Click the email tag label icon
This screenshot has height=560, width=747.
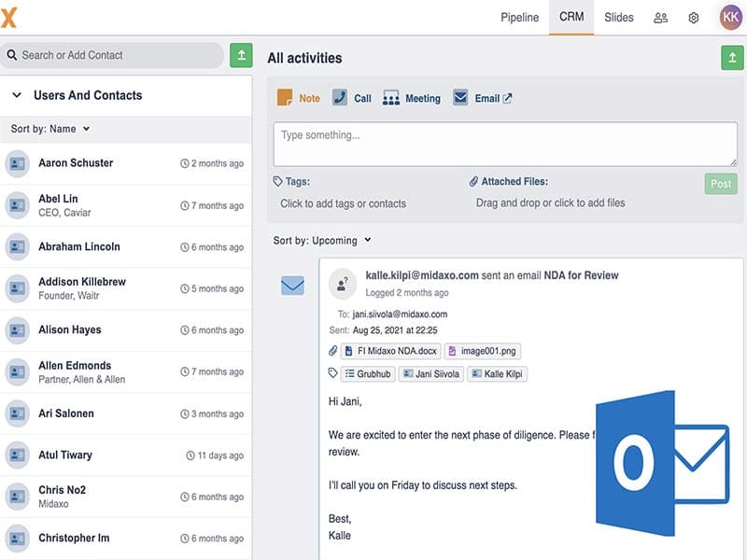(x=333, y=372)
